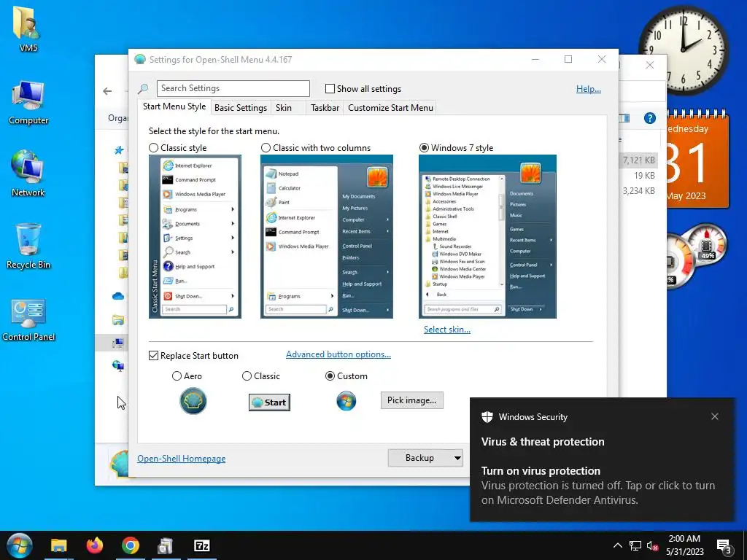
Task: Click Turn on virus protection notification text
Action: [541, 471]
